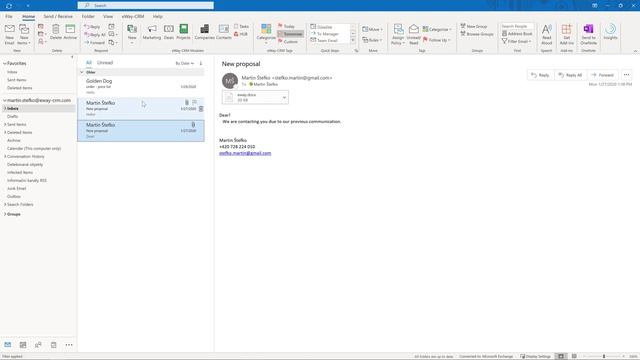Click Reply All in the ribbon

click(95, 35)
